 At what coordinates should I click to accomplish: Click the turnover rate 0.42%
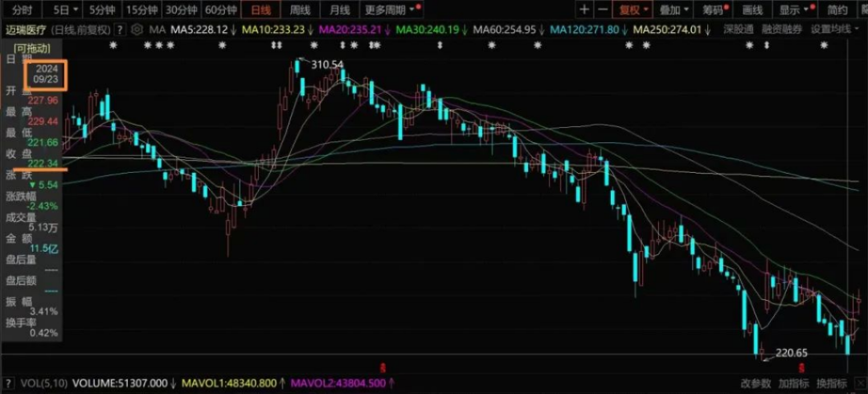click(45, 333)
